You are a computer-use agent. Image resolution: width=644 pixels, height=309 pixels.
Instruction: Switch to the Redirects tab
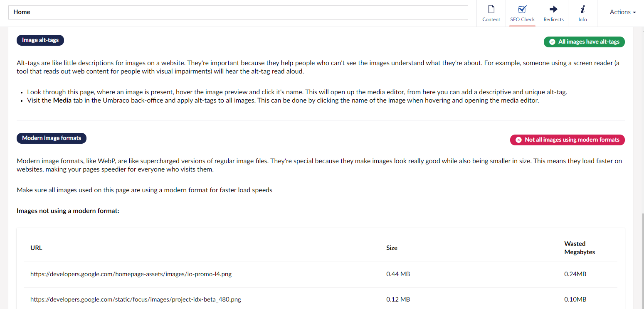[x=553, y=13]
